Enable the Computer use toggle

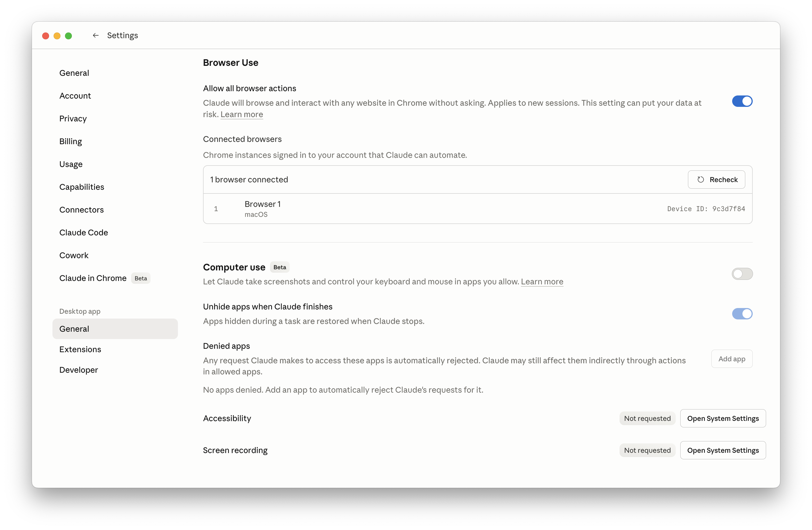pos(742,274)
